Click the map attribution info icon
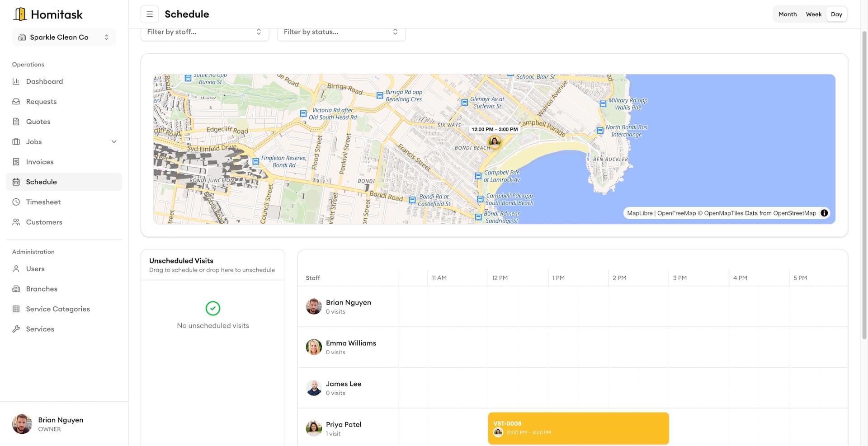The width and height of the screenshot is (868, 446). (824, 213)
